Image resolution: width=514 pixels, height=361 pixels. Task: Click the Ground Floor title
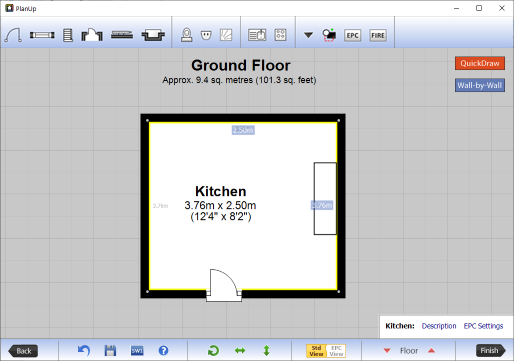coord(241,65)
